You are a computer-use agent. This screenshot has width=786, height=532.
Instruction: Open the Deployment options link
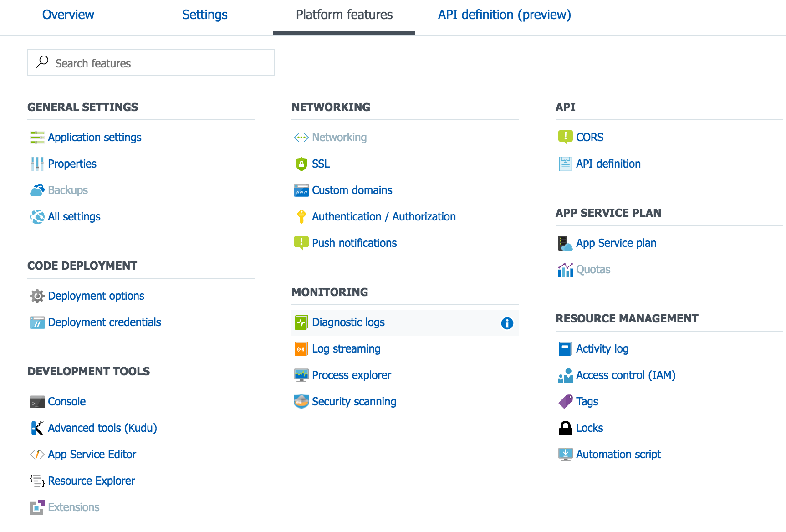pyautogui.click(x=96, y=296)
